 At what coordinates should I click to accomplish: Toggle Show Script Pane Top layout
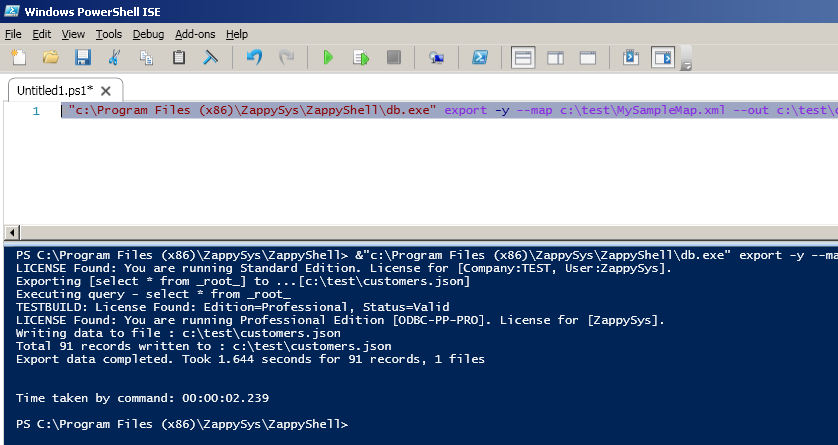[523, 57]
